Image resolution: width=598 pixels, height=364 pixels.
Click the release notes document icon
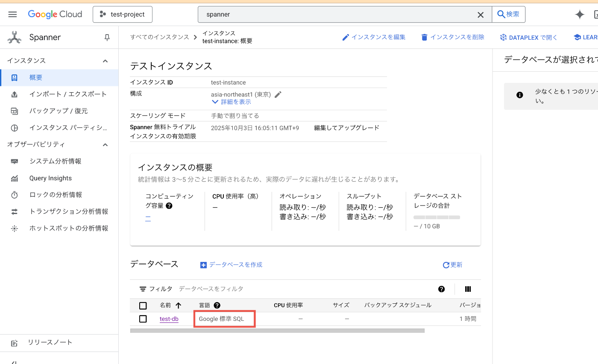click(15, 343)
